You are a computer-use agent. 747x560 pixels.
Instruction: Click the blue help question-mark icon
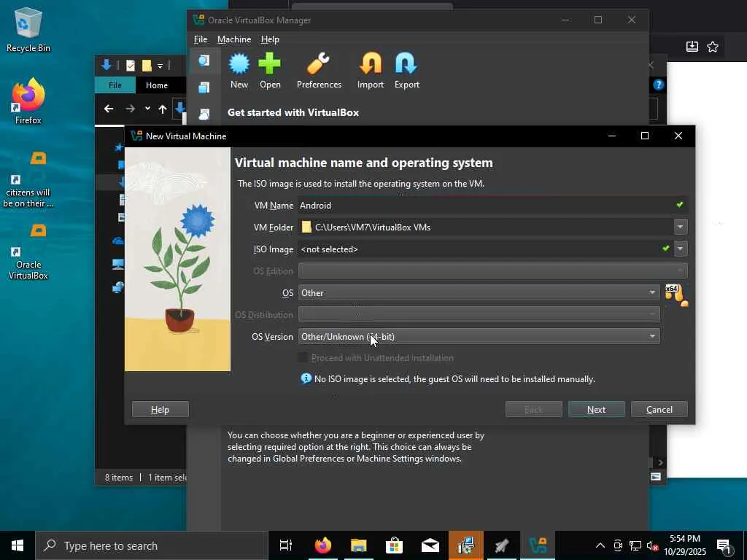pyautogui.click(x=659, y=85)
